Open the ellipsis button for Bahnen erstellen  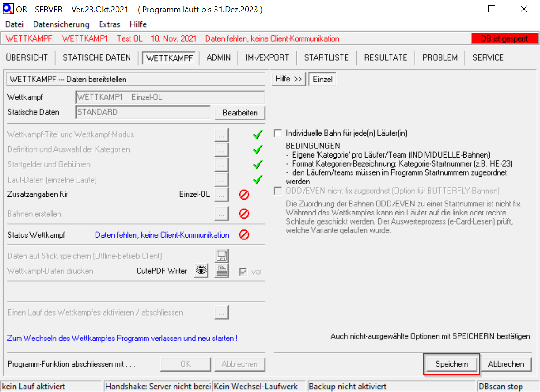click(222, 214)
